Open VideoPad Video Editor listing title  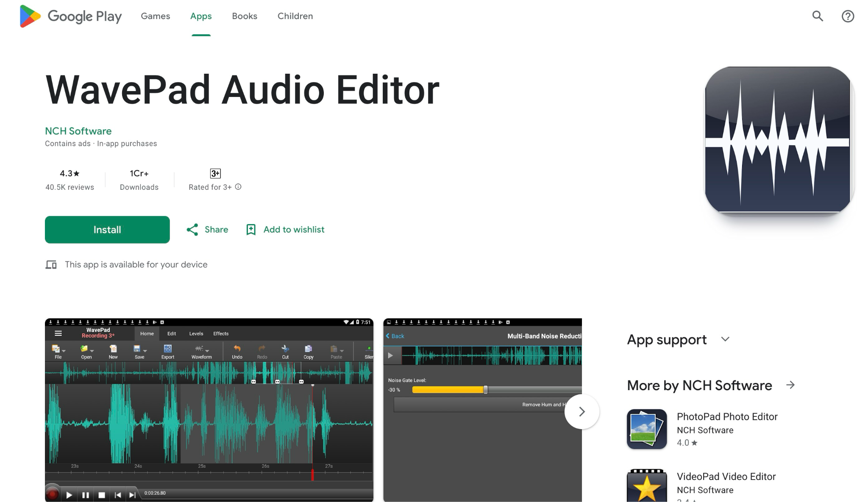726,477
